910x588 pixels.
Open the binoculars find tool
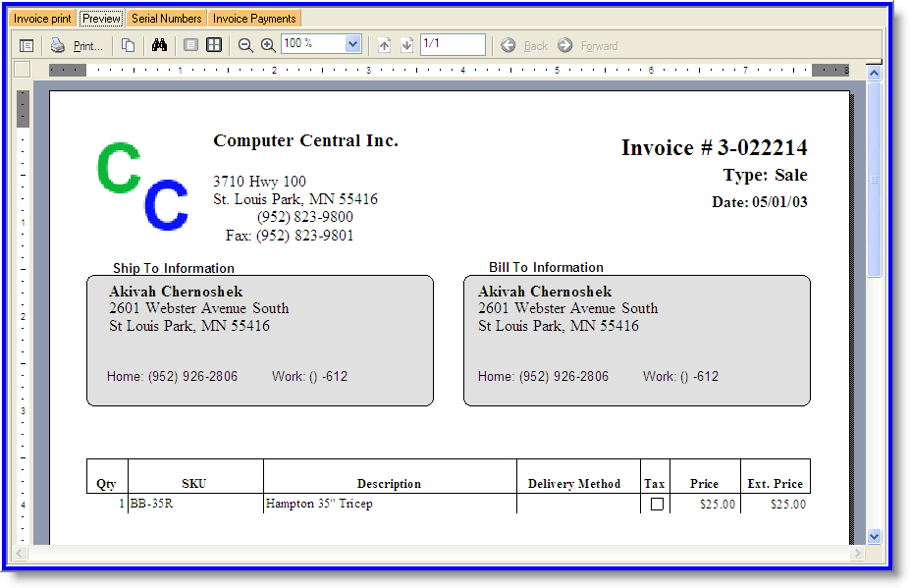159,45
